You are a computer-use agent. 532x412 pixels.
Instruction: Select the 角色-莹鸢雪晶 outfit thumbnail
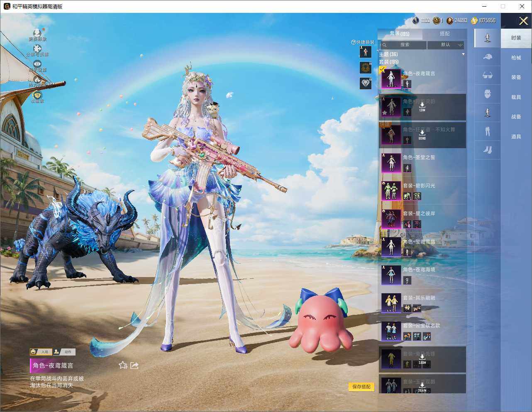click(391, 247)
